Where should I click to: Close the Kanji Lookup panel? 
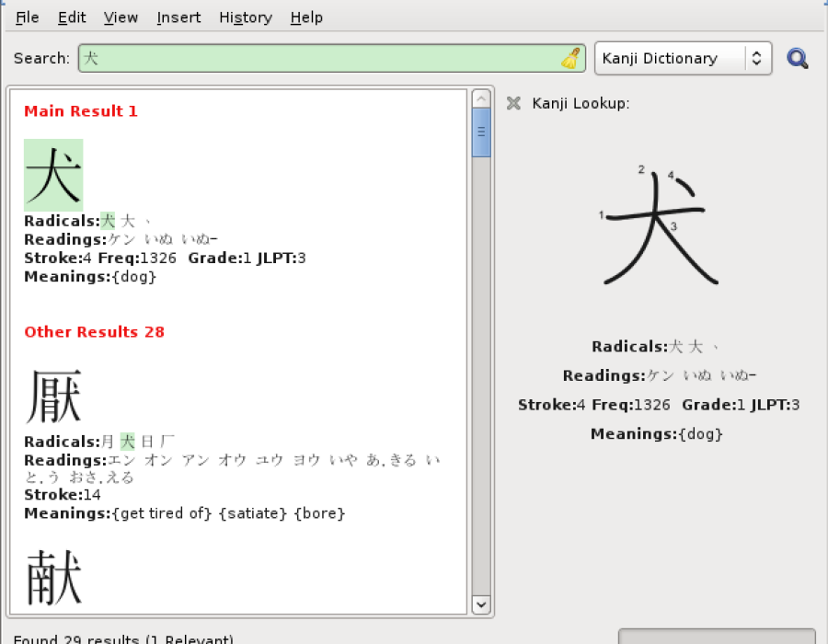pos(513,103)
